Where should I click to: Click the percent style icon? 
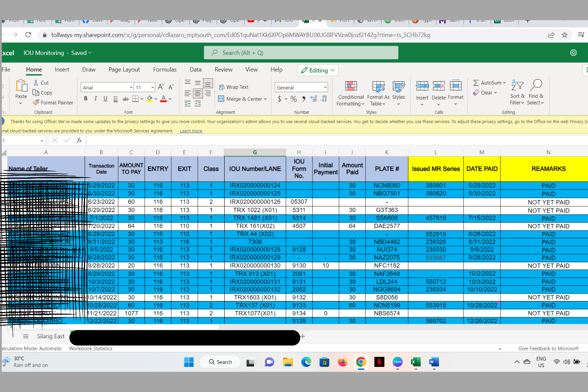[294, 99]
